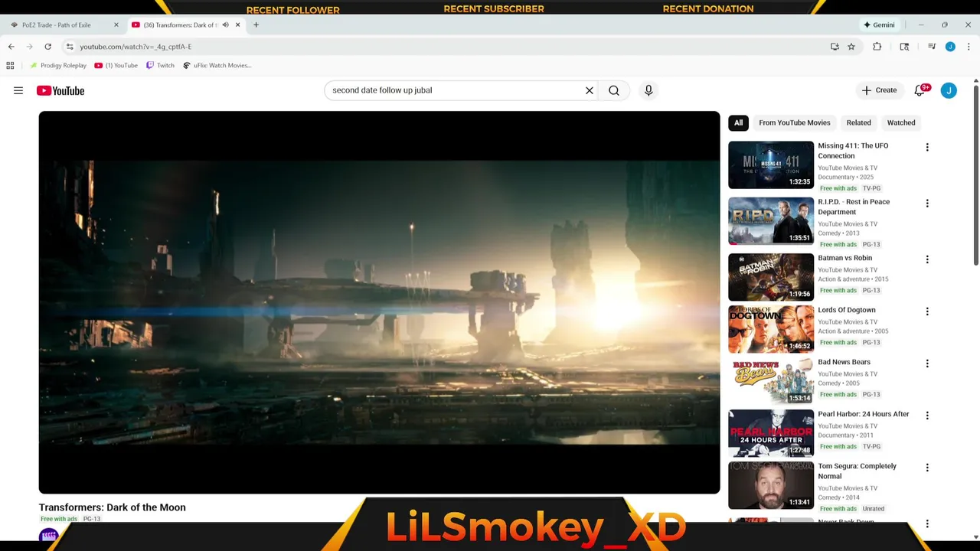Image resolution: width=980 pixels, height=551 pixels.
Task: Install app icon in address bar
Action: click(x=835, y=47)
